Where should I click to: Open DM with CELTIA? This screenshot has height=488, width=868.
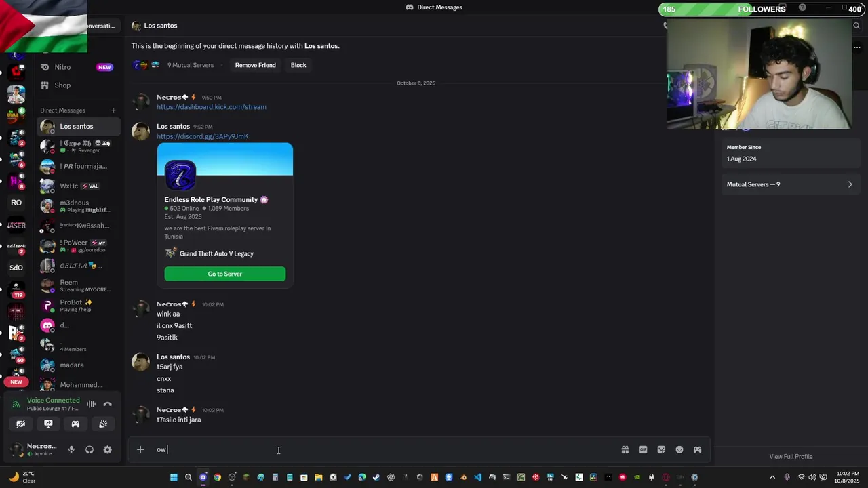pyautogui.click(x=79, y=266)
